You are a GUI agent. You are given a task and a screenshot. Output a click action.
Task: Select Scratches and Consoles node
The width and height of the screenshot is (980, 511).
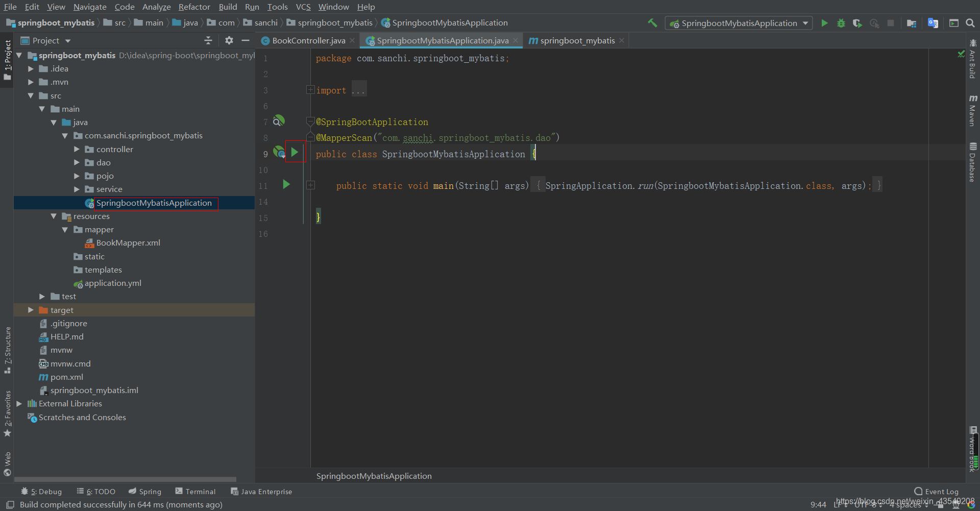(82, 418)
